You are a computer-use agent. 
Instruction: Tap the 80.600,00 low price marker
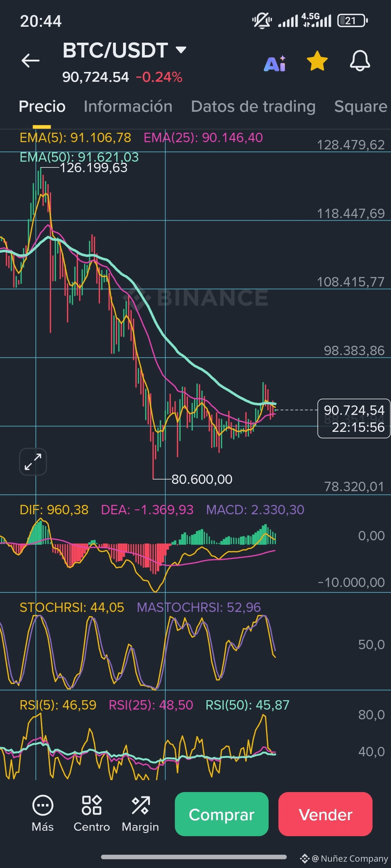click(x=202, y=479)
